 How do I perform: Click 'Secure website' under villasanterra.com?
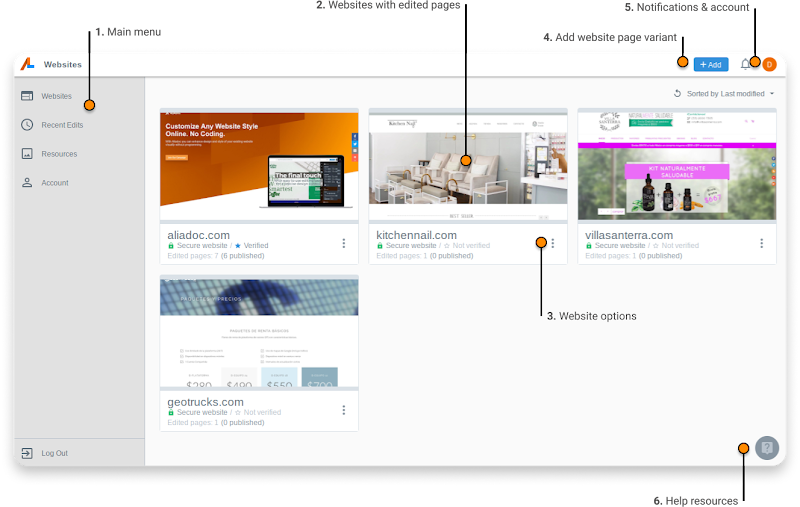(620, 245)
